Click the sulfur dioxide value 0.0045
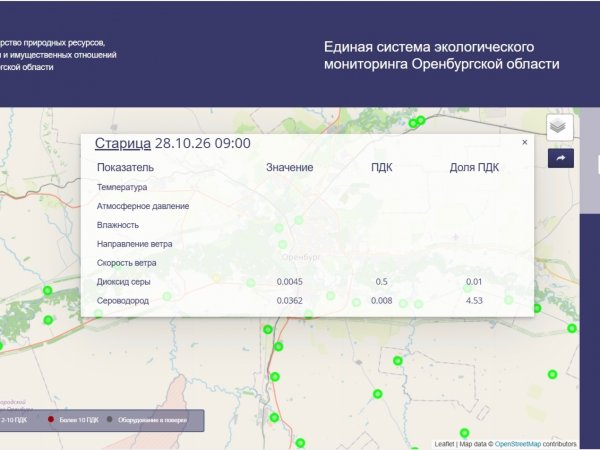The height and width of the screenshot is (450, 600). pyautogui.click(x=290, y=282)
